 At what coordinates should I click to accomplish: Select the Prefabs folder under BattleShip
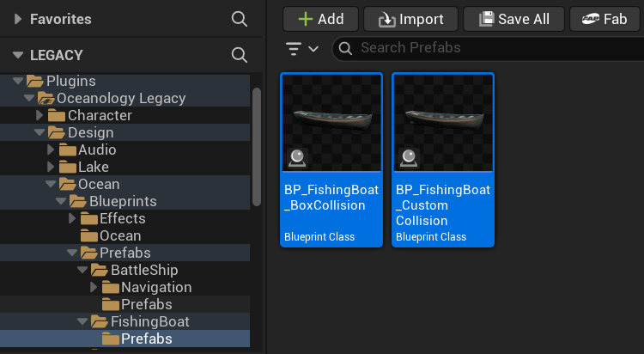click(x=125, y=304)
